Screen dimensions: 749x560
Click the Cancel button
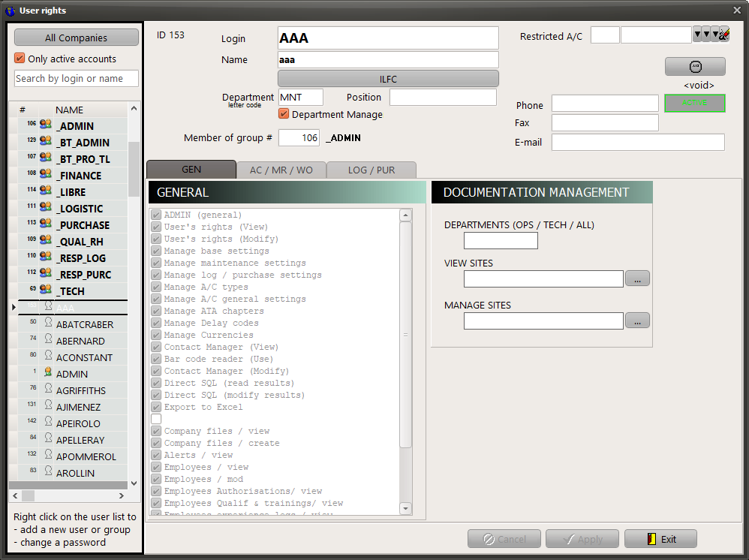[504, 539]
